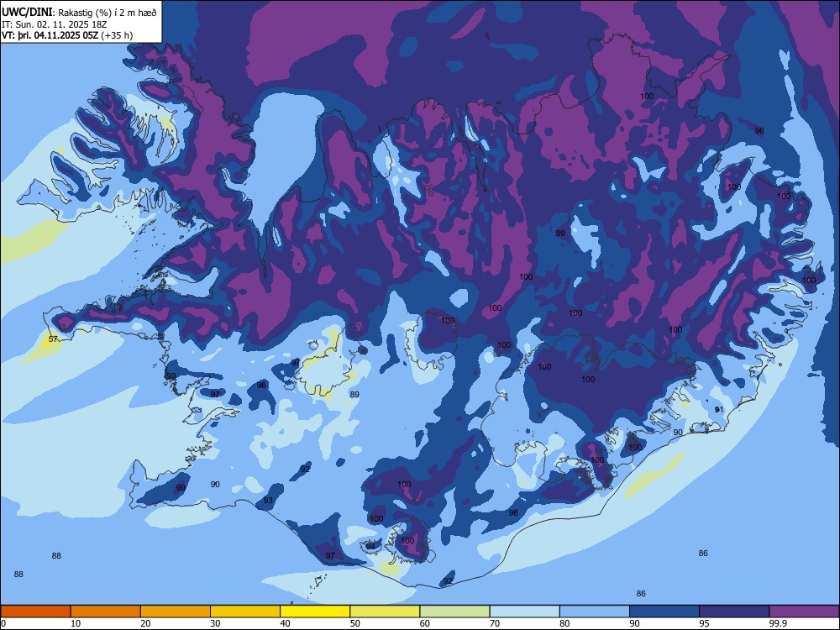Click the light green 60–70 legend swatch
840x630 pixels.
pyautogui.click(x=454, y=612)
